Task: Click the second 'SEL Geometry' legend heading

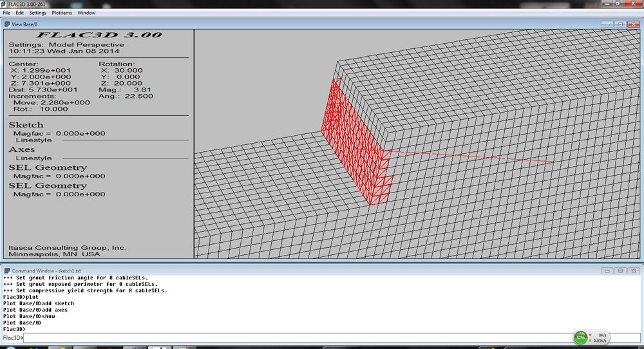Action: 48,185
